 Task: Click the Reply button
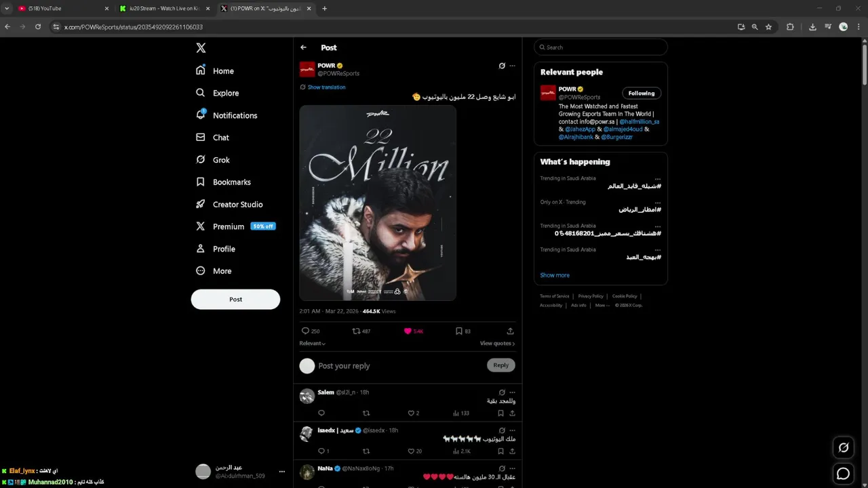[501, 365]
